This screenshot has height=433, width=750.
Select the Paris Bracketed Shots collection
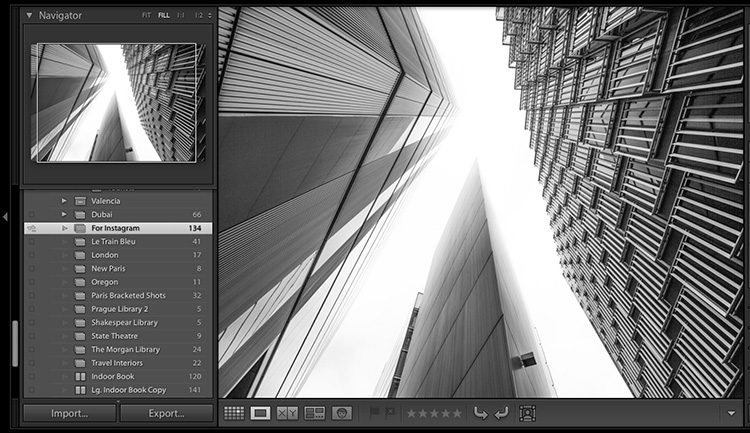(128, 296)
